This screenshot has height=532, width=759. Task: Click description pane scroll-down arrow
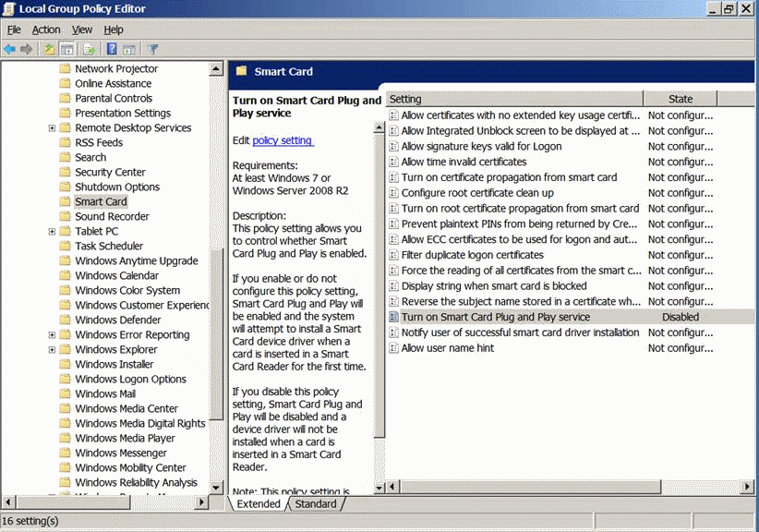tap(379, 488)
